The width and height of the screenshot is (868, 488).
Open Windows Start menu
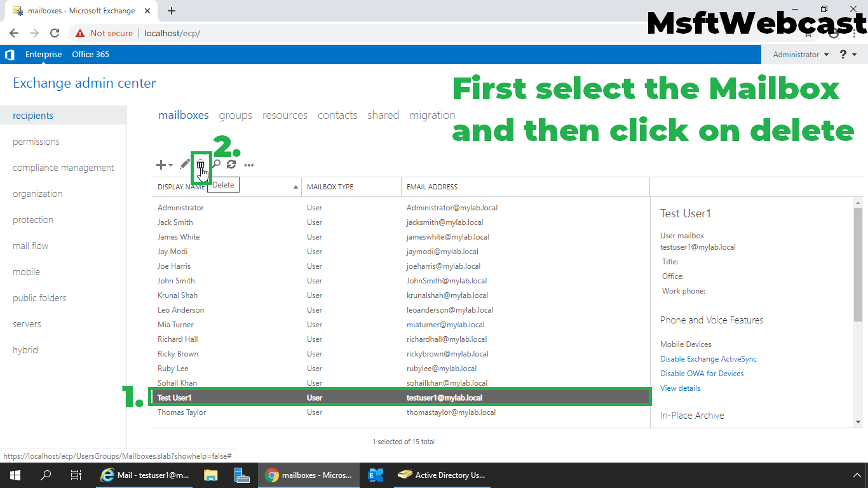(15, 475)
